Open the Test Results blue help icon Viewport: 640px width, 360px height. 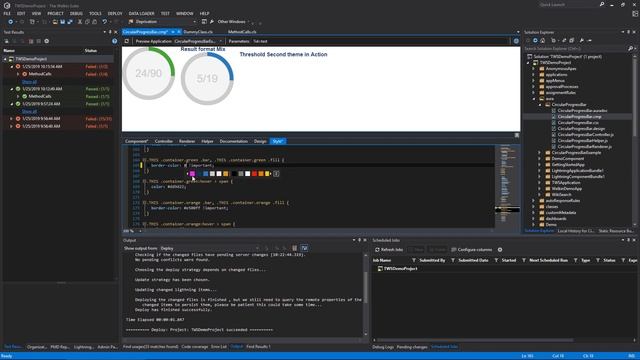tap(114, 41)
